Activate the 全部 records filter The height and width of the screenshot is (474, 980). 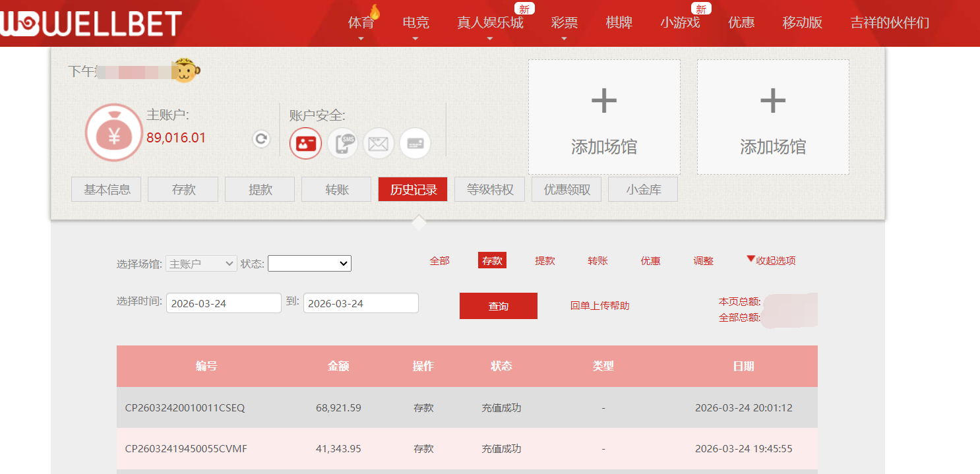439,260
